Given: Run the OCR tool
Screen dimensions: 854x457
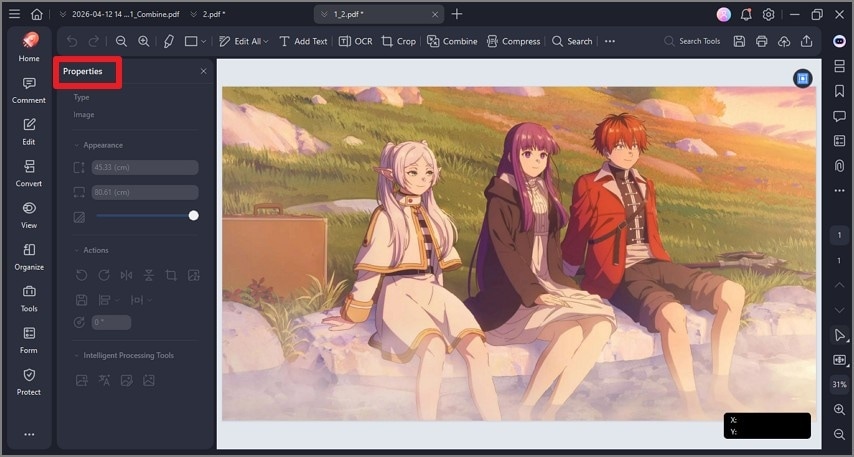Looking at the screenshot, I should (x=356, y=41).
